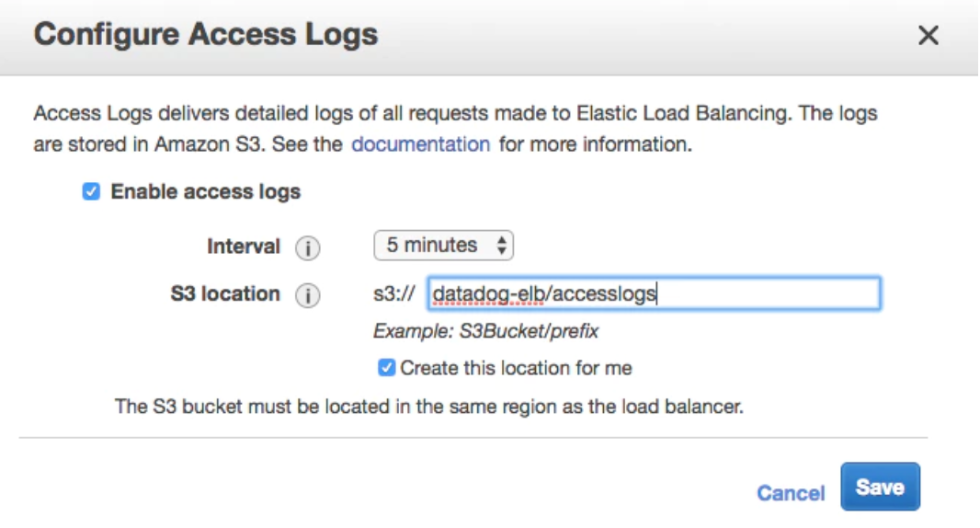
Task: Click the 'Create this location for me' label
Action: pos(516,368)
